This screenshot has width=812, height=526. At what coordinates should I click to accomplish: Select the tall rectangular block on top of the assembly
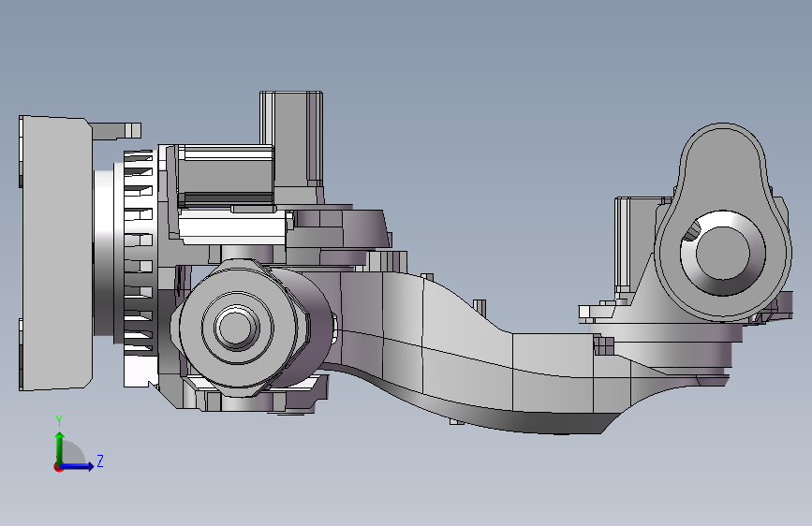click(291, 139)
